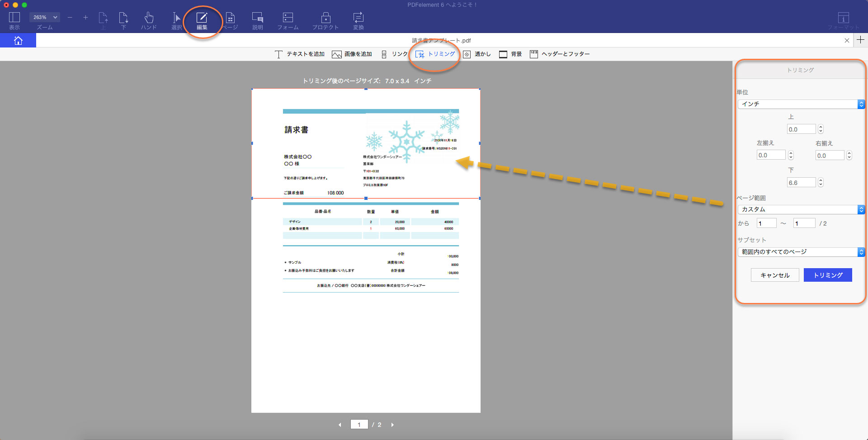868x440 pixels.
Task: Choose the 背景 background tool
Action: (510, 54)
